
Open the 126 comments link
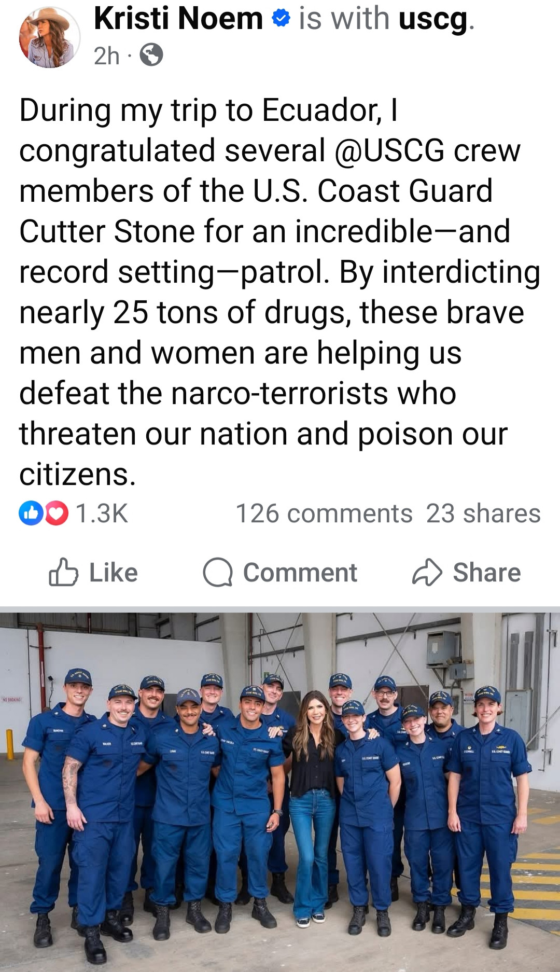tap(324, 513)
